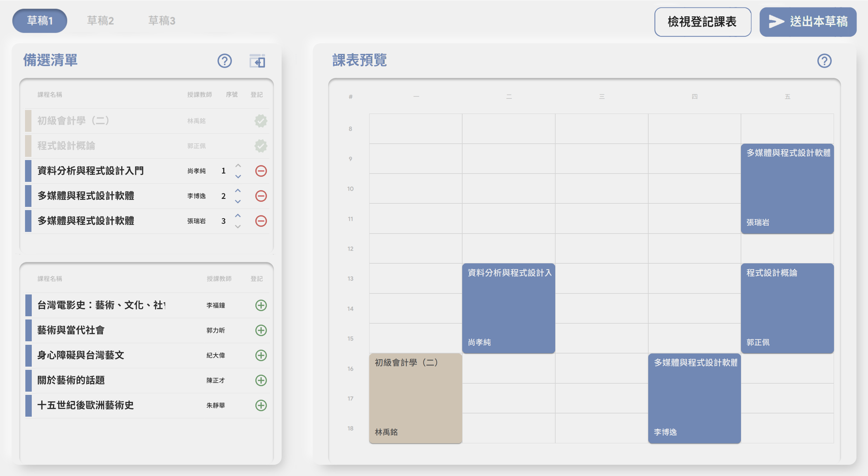This screenshot has width=868, height=476.
Task: Move 李博逸's 多媒體與程式設計軟體 up in order
Action: click(238, 191)
